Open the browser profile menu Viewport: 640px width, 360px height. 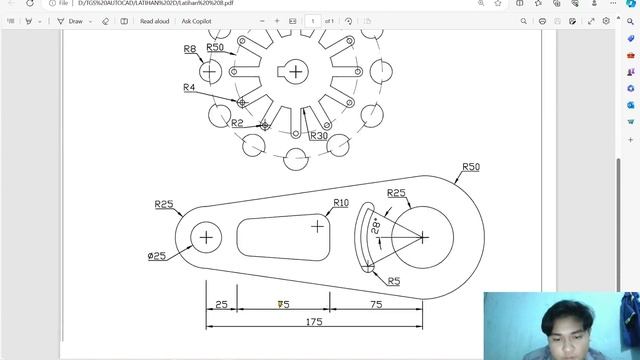pos(594,3)
